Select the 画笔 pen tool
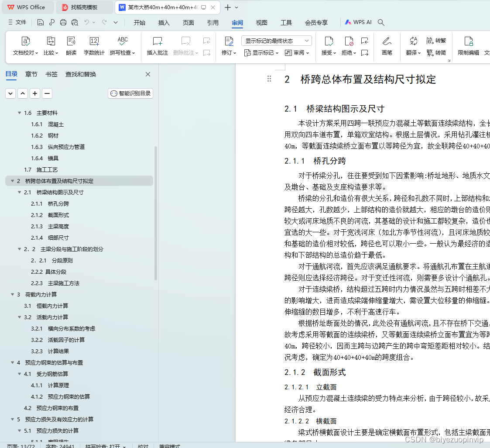The image size is (490, 448). point(387,46)
